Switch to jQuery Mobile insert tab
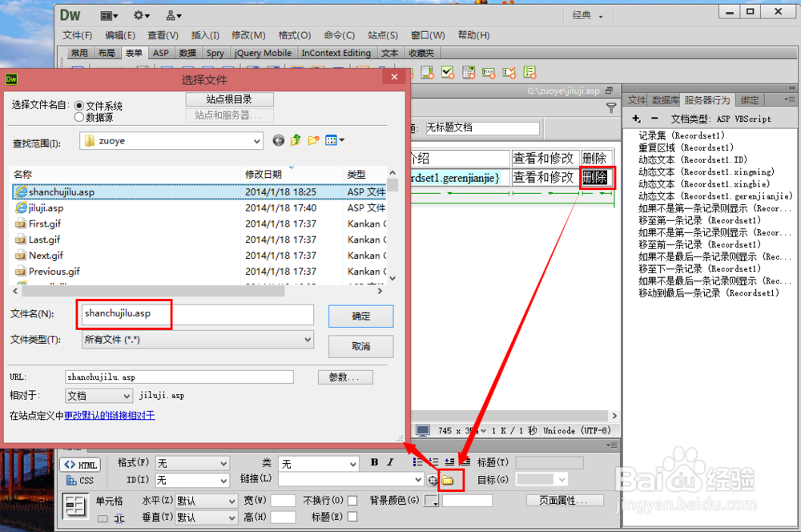The height and width of the screenshot is (532, 801). 263,53
